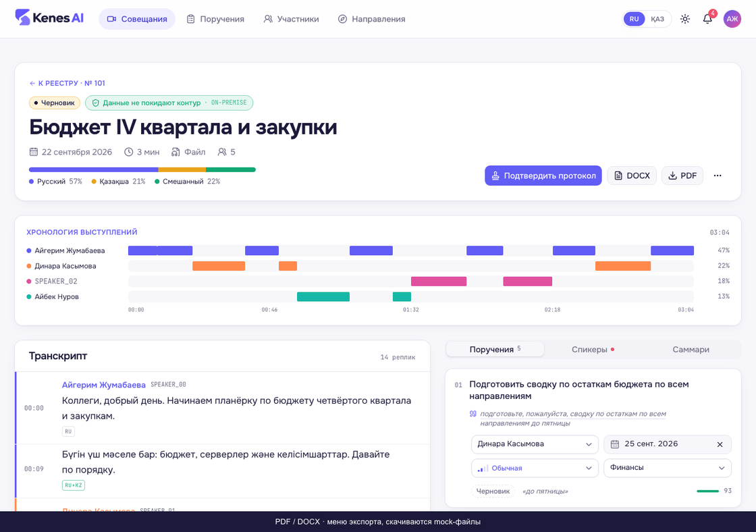
Task: Switch interface language to RU
Action: pos(634,19)
